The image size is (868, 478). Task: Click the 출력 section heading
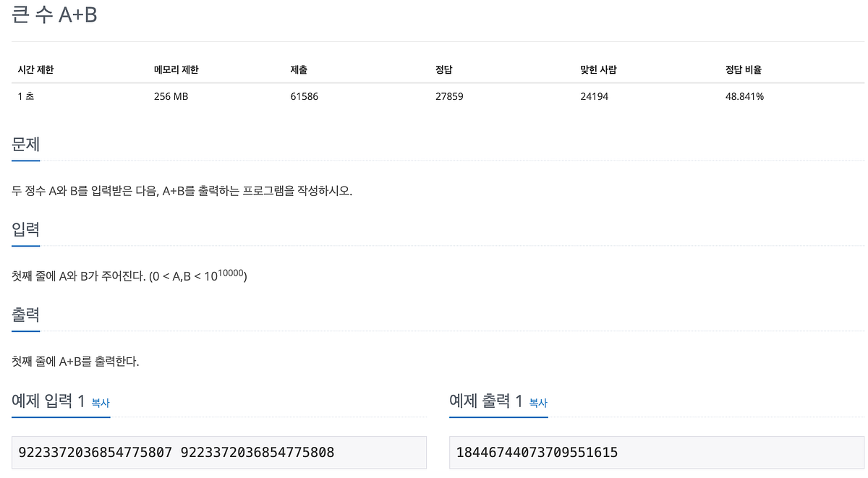25,314
